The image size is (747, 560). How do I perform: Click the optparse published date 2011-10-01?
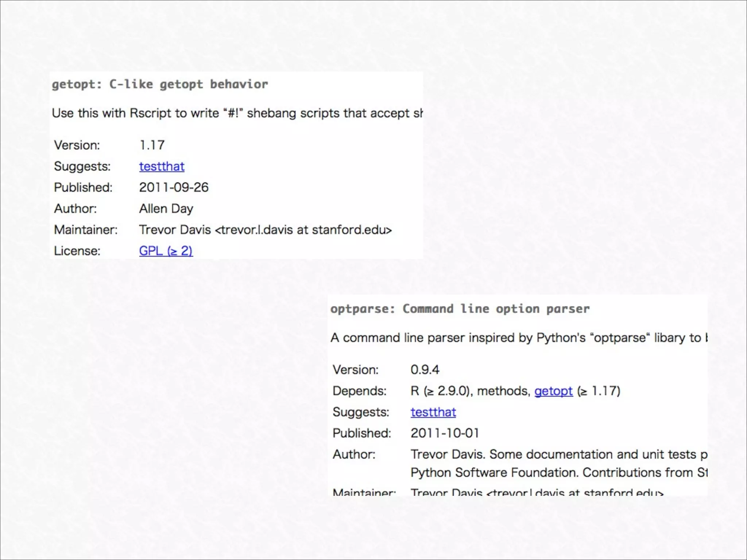pos(444,433)
